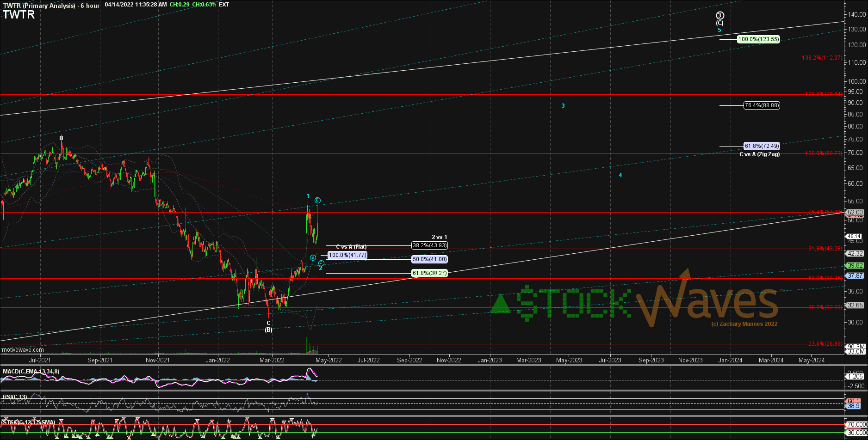Click the red 23.6%(26.86) level label
Screen dimensions: 868x440
tap(825, 344)
